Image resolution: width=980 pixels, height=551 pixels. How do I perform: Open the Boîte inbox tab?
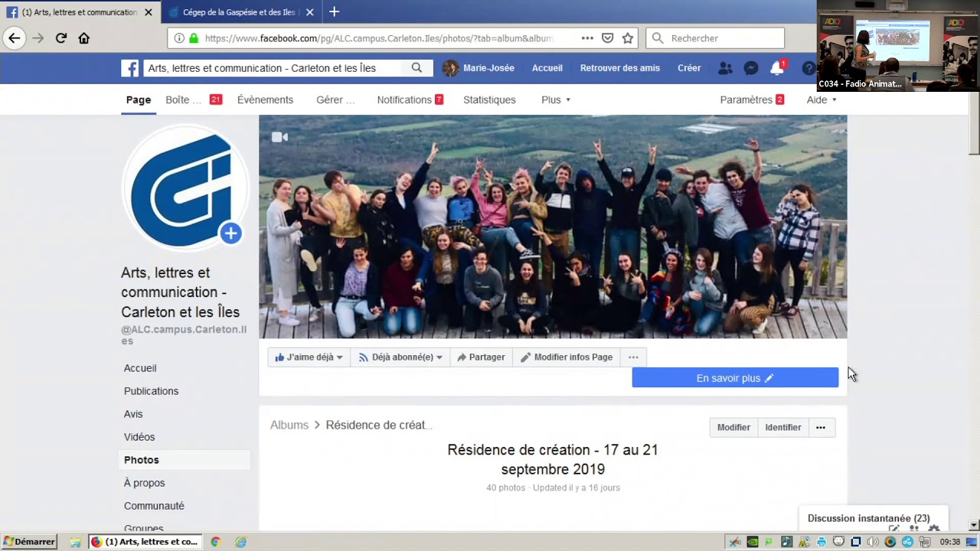(194, 100)
